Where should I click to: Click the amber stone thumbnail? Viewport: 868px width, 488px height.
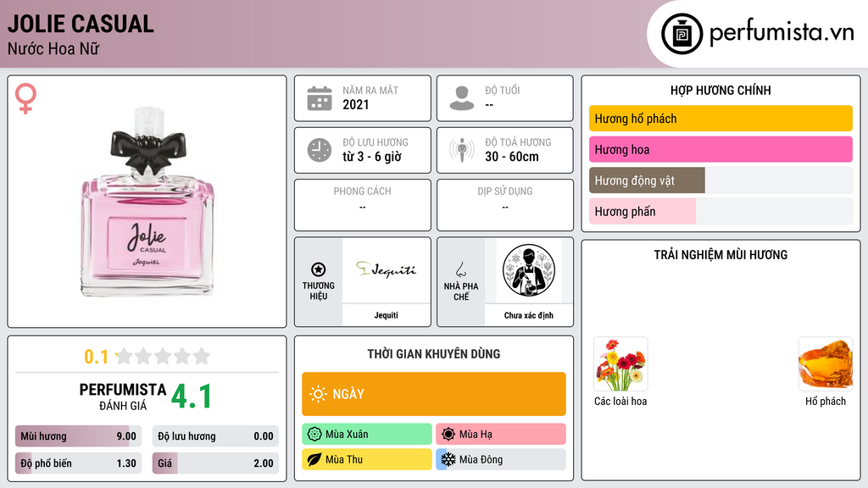826,364
